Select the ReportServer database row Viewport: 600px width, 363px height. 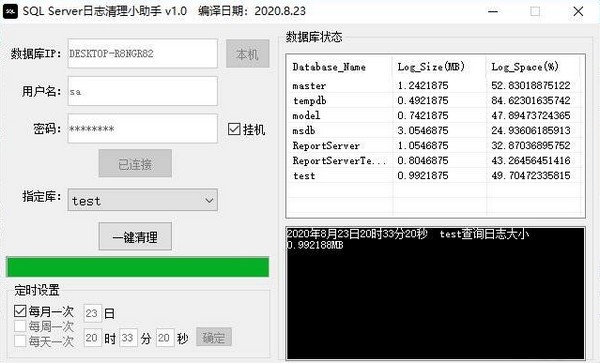[435, 145]
